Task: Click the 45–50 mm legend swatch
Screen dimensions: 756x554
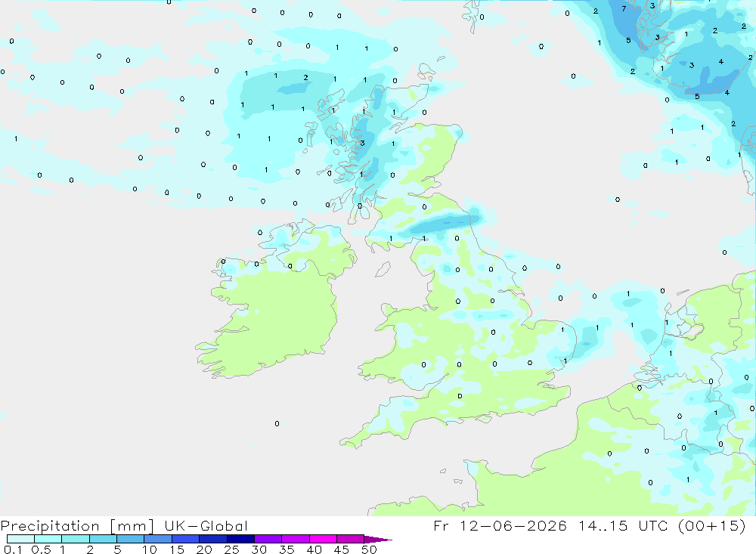Action: [x=351, y=539]
